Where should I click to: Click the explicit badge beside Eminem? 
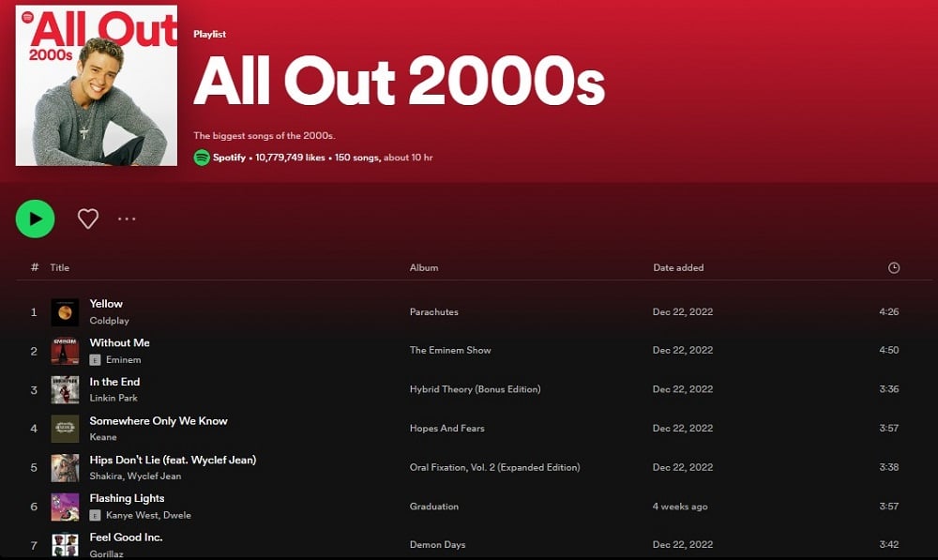pyautogui.click(x=95, y=359)
